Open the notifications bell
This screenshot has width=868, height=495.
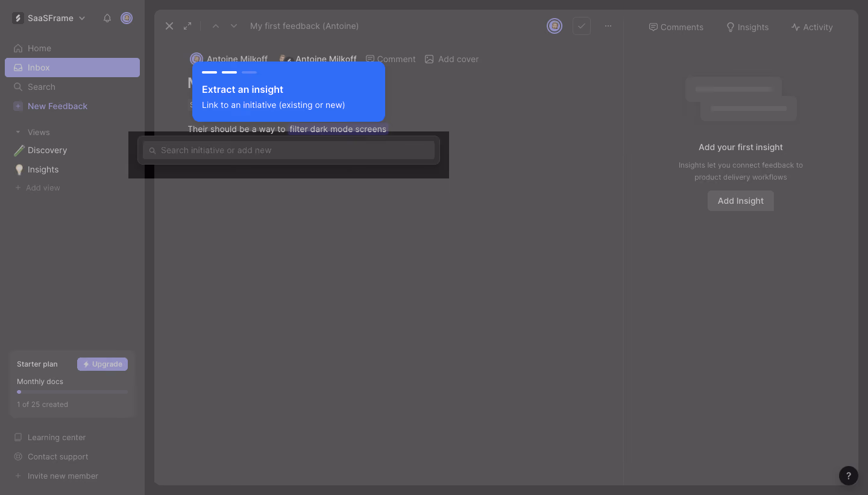click(x=107, y=18)
